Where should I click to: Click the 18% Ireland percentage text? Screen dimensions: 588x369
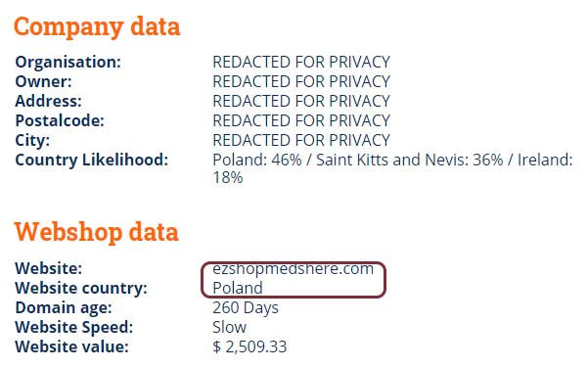tap(228, 177)
